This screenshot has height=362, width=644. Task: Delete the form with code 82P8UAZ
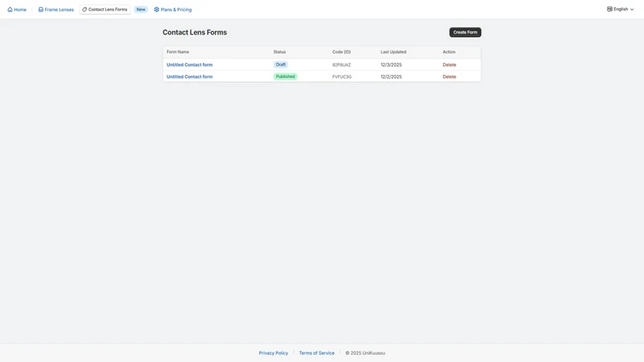[x=449, y=65]
